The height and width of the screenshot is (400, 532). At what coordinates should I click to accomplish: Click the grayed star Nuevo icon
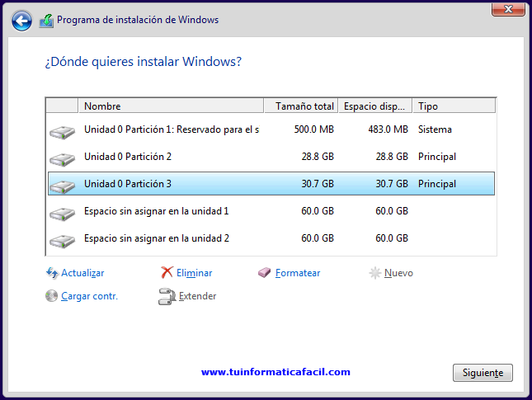coord(375,273)
